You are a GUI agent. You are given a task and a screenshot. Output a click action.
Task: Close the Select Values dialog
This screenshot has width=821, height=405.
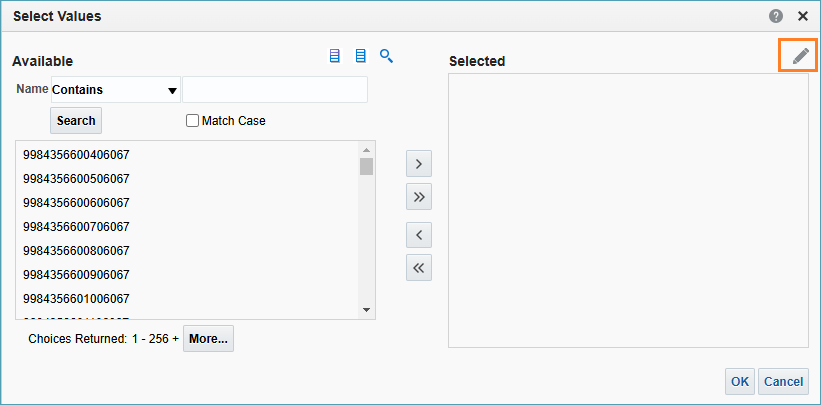point(803,17)
